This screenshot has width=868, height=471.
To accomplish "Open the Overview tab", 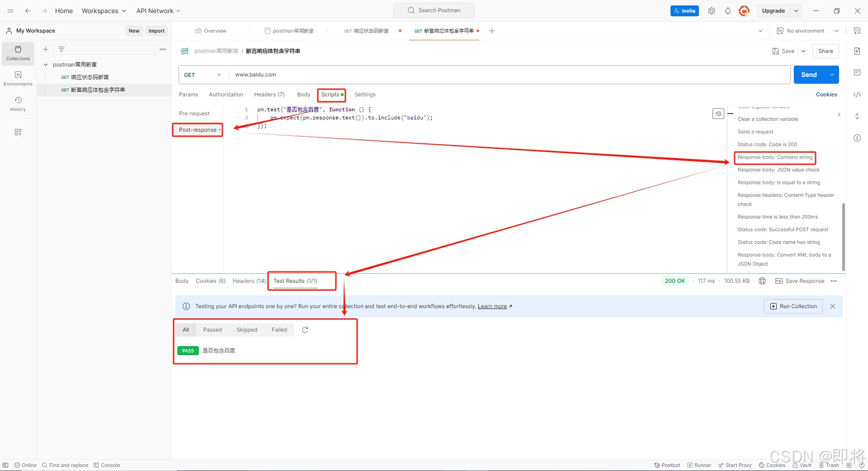I will [x=211, y=31].
